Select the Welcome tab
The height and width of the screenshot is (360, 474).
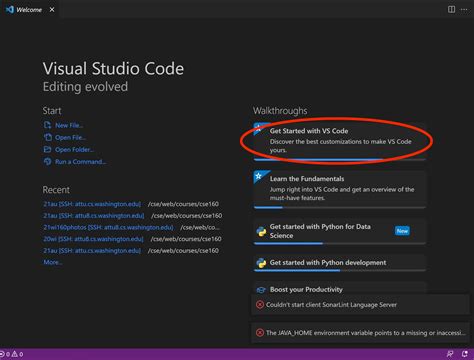point(29,10)
